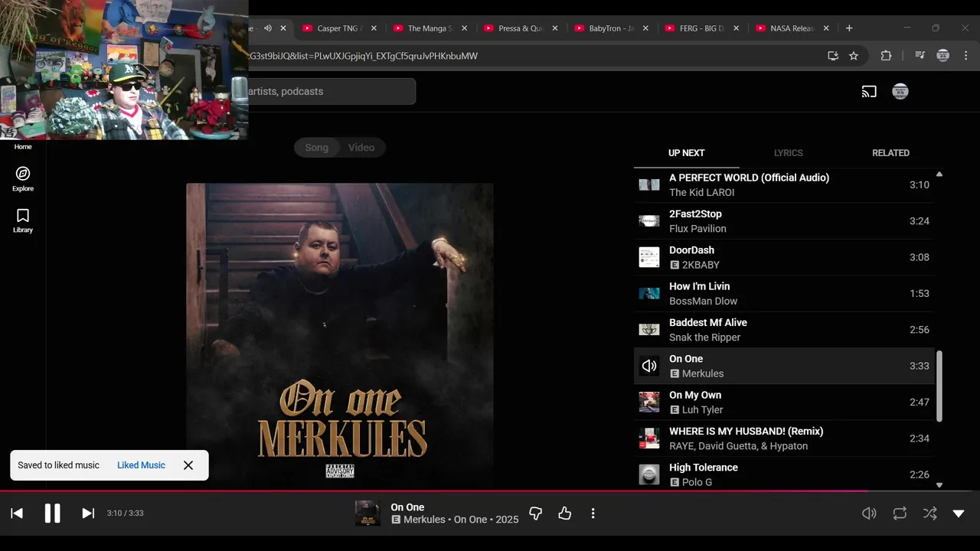The height and width of the screenshot is (551, 980).
Task: Click the High Tolerance queue thumbnail
Action: pos(649,474)
